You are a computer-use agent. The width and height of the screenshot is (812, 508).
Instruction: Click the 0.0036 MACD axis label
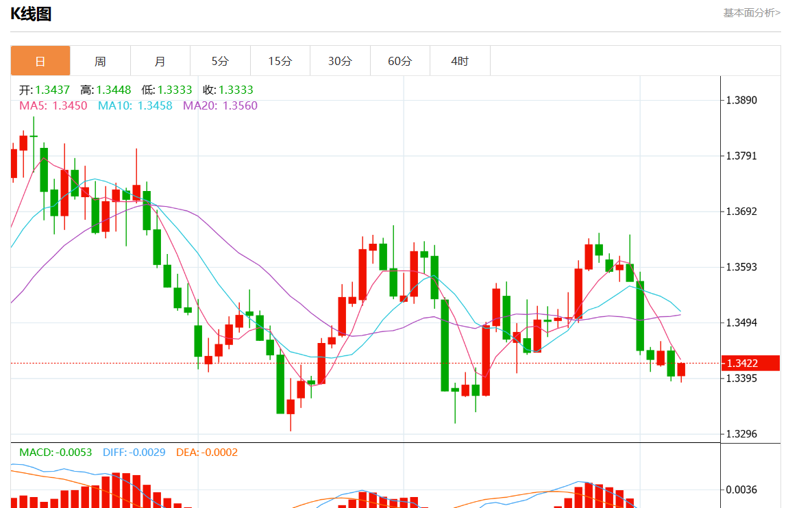coord(741,490)
